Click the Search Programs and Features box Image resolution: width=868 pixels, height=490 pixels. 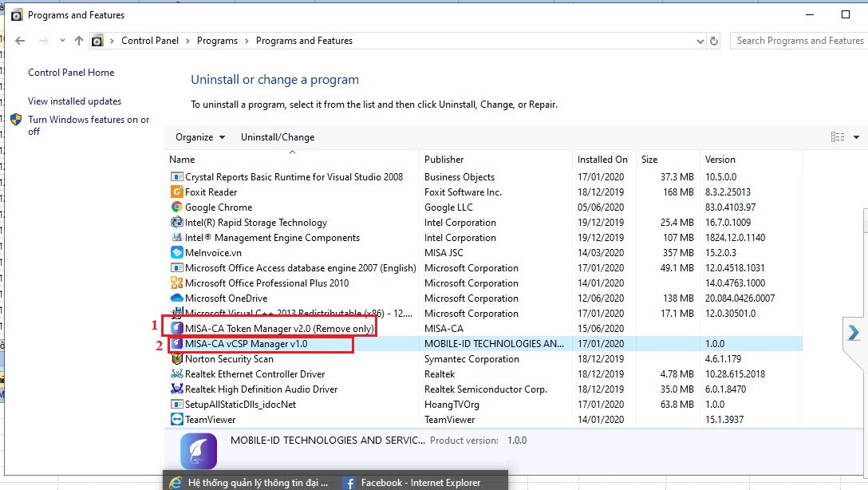(x=799, y=41)
